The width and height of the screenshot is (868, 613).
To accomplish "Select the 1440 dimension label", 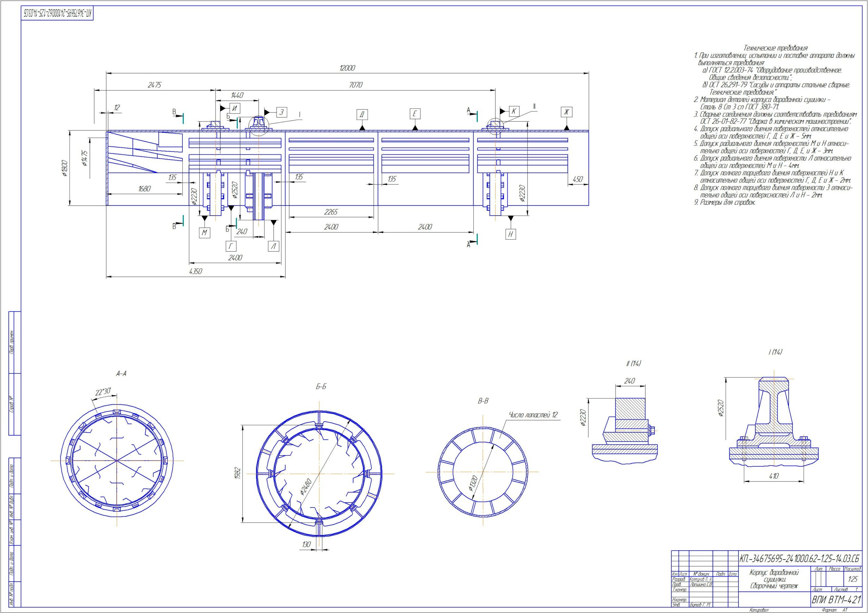I will coord(237,95).
